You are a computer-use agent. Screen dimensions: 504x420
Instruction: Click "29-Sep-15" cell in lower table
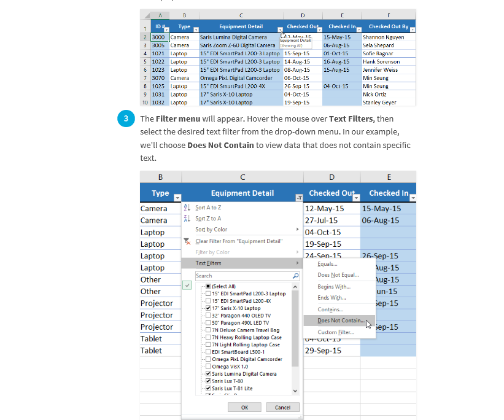tap(331, 351)
